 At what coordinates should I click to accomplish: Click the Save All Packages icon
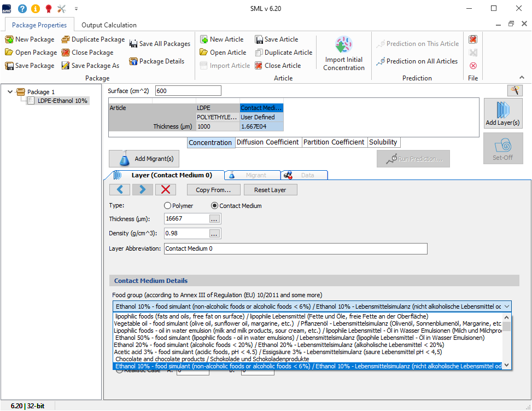(133, 44)
